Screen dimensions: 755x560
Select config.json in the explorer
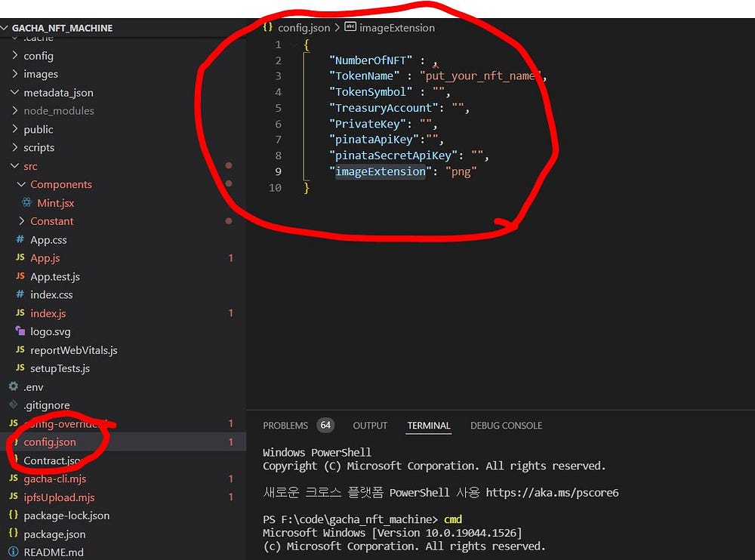50,442
